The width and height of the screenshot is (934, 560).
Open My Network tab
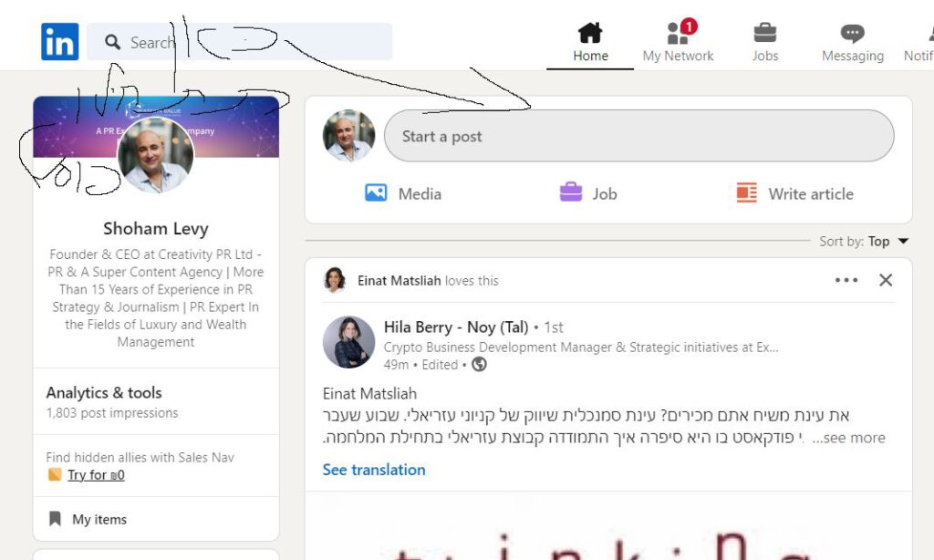pos(678,43)
